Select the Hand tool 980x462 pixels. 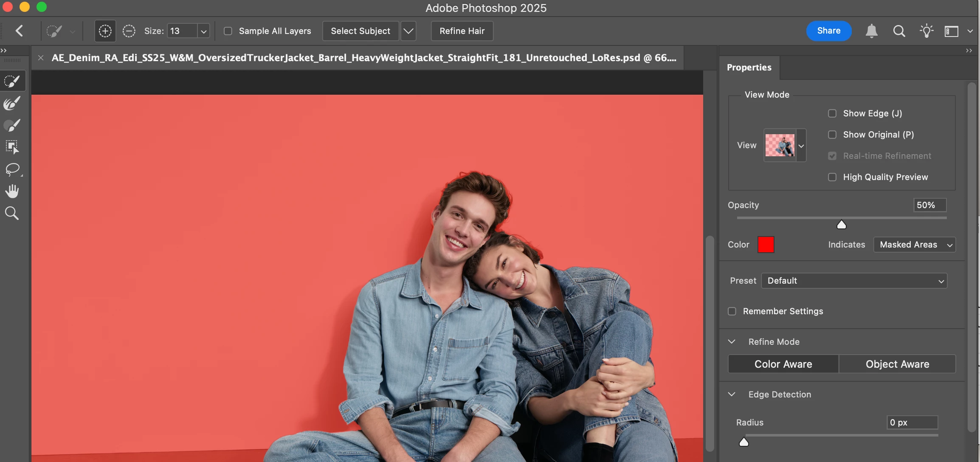pyautogui.click(x=12, y=192)
